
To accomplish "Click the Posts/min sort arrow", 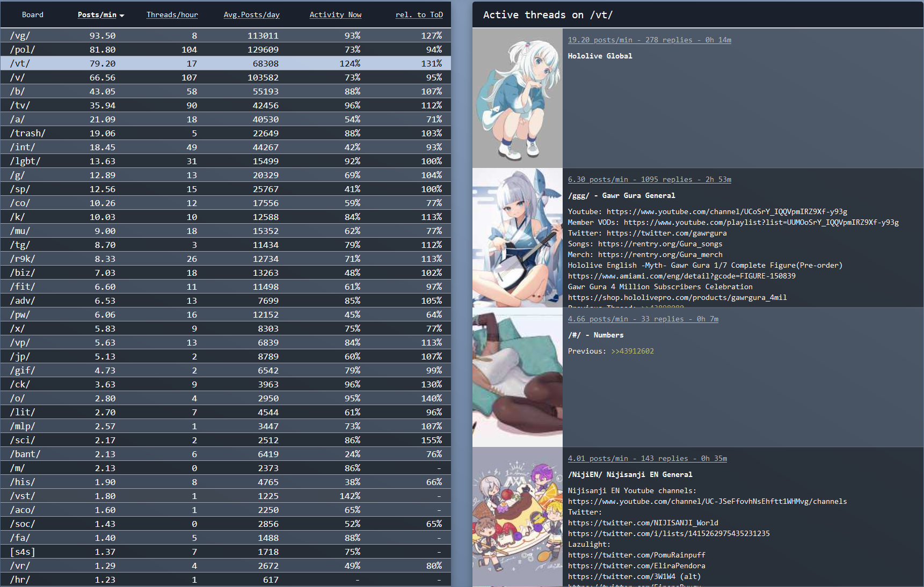I will point(122,16).
